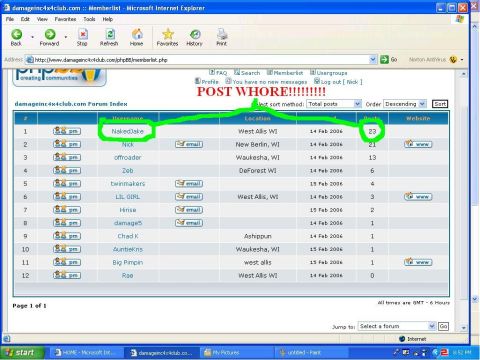Screen dimensions: 480x360
Task: Click the pm icon in offroader's row
Action: [x=67, y=157]
